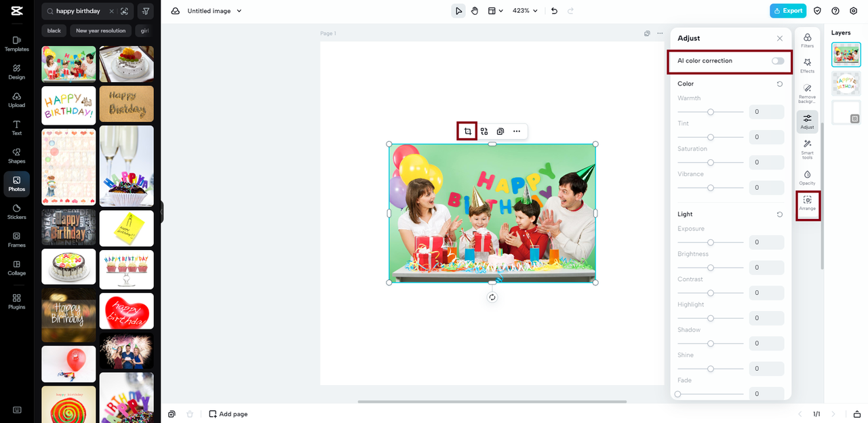The width and height of the screenshot is (868, 423).
Task: Collapse the left photos panel handle
Action: (162, 211)
